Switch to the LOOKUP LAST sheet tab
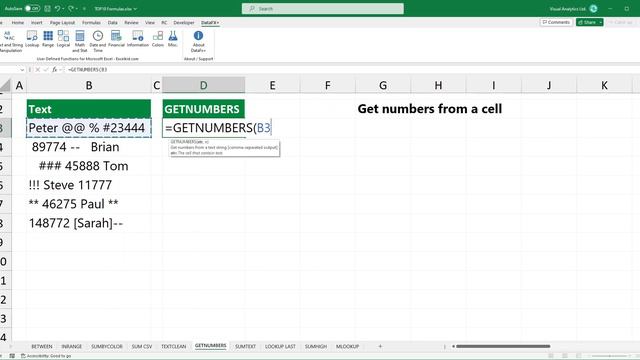Image resolution: width=640 pixels, height=360 pixels. tap(280, 346)
